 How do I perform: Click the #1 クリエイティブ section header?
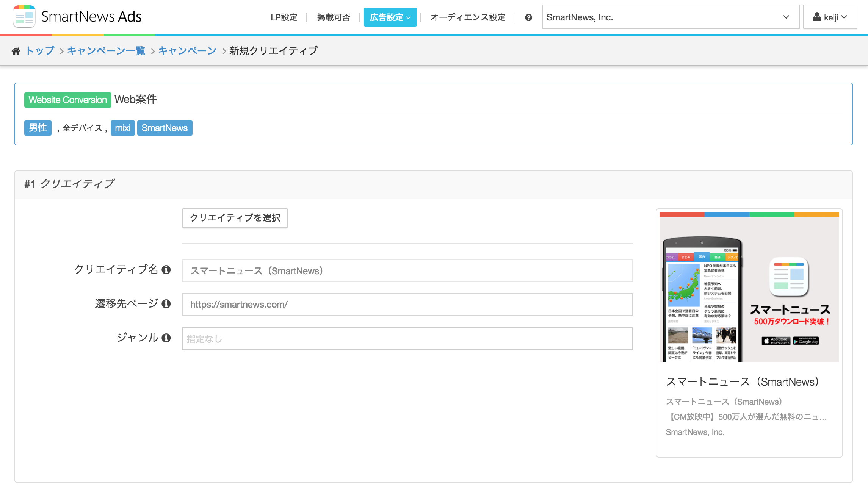click(x=434, y=184)
